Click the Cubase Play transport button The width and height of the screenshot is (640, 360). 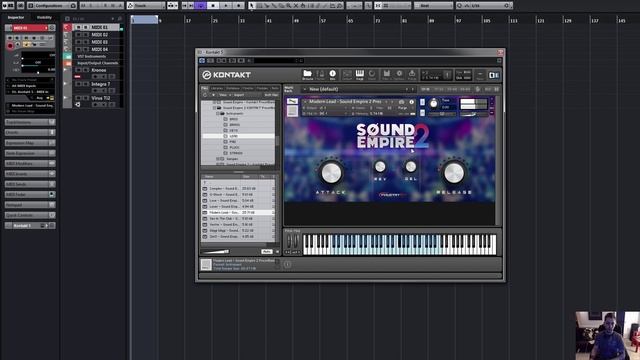226,6
